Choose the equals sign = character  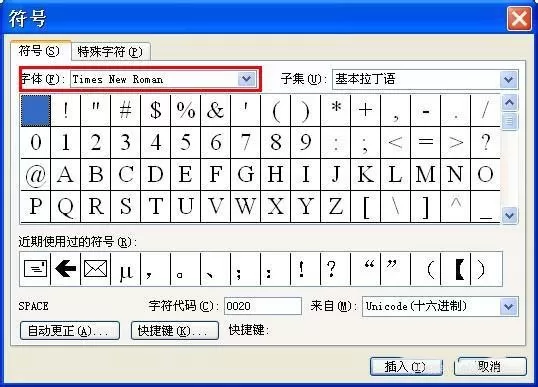coord(425,142)
